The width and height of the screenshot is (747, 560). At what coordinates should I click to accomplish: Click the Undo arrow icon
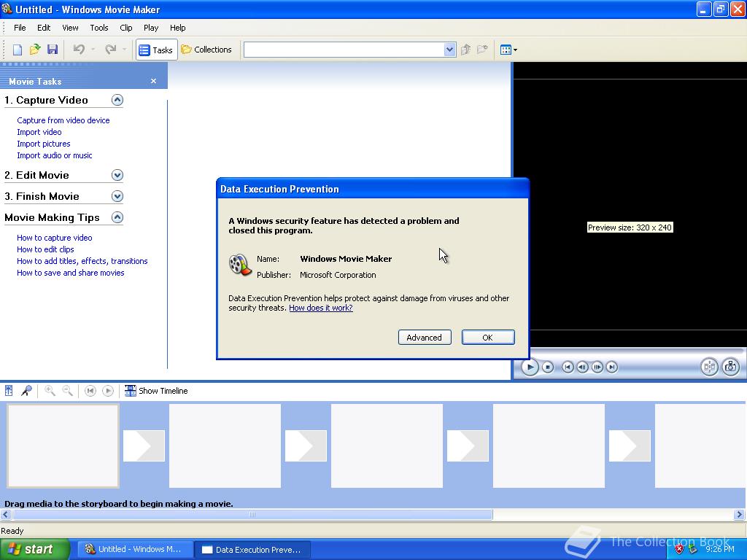click(x=79, y=50)
